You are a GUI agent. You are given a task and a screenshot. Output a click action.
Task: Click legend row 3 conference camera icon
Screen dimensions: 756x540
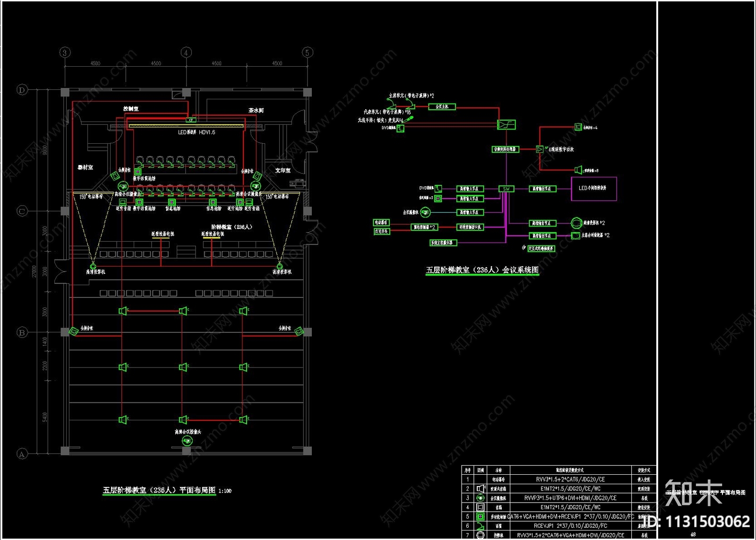481,498
